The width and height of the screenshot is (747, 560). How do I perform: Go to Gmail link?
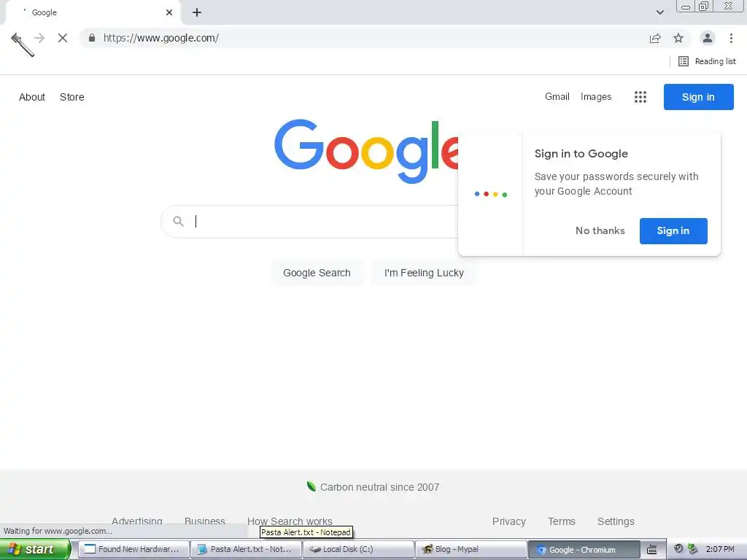point(557,97)
